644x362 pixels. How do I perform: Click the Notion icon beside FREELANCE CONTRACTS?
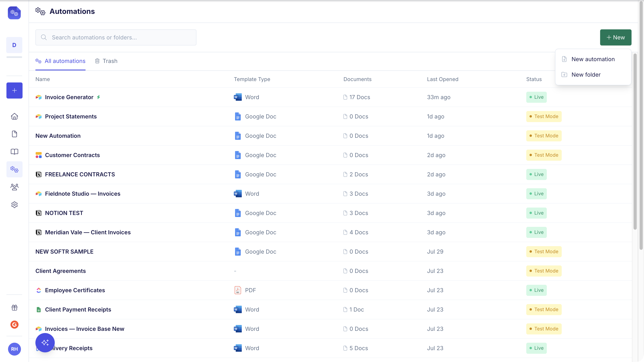click(x=38, y=174)
